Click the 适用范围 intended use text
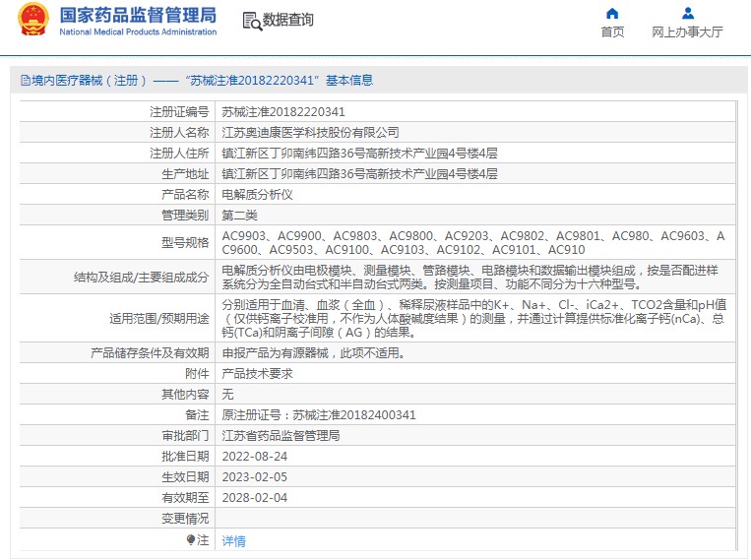 (x=474, y=319)
